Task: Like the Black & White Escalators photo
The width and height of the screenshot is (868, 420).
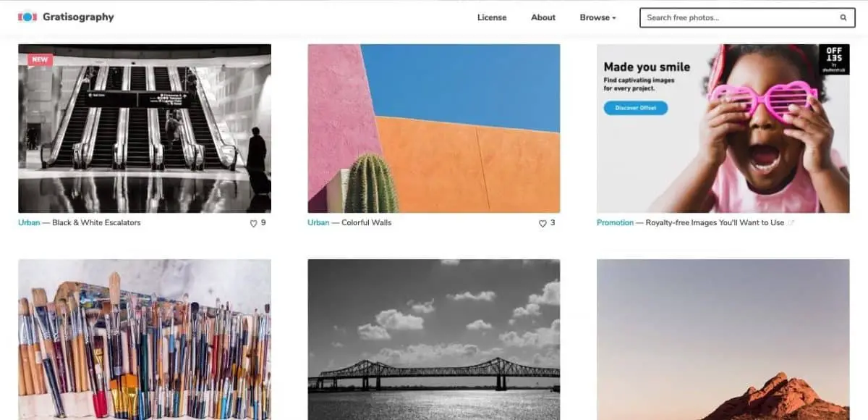Action: click(x=253, y=223)
